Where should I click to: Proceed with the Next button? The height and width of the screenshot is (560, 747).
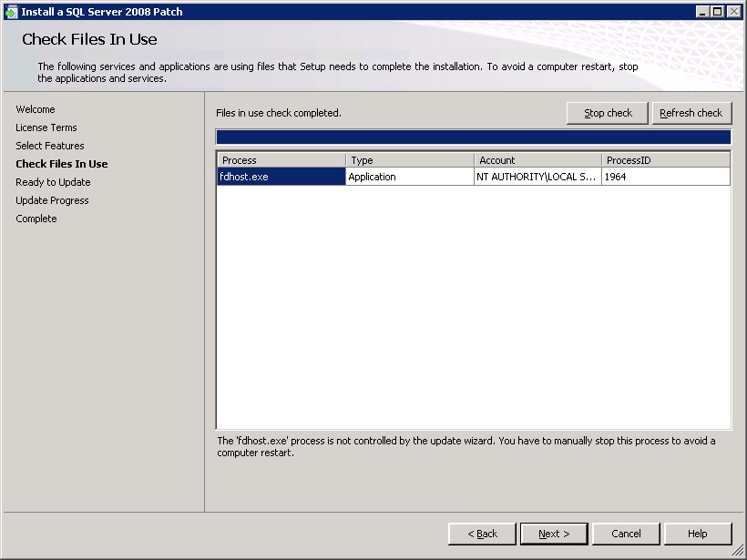(554, 534)
